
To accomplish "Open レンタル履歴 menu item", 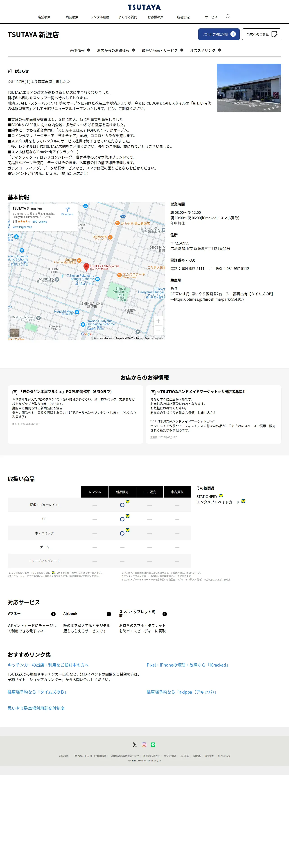I will (x=100, y=17).
